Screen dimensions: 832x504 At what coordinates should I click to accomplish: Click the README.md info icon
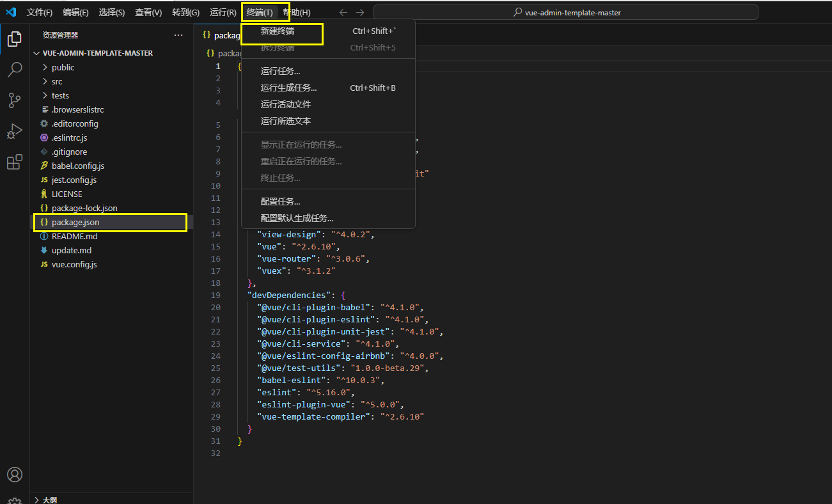(x=44, y=236)
